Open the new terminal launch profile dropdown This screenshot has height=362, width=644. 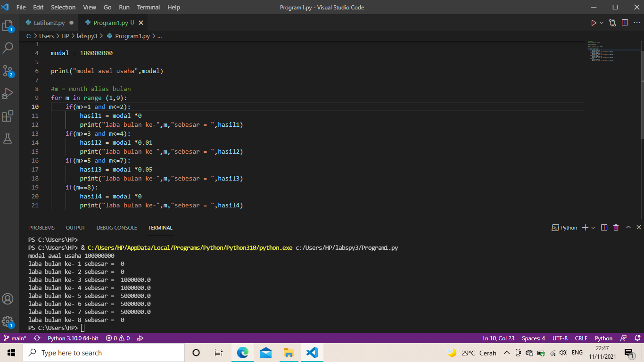593,228
